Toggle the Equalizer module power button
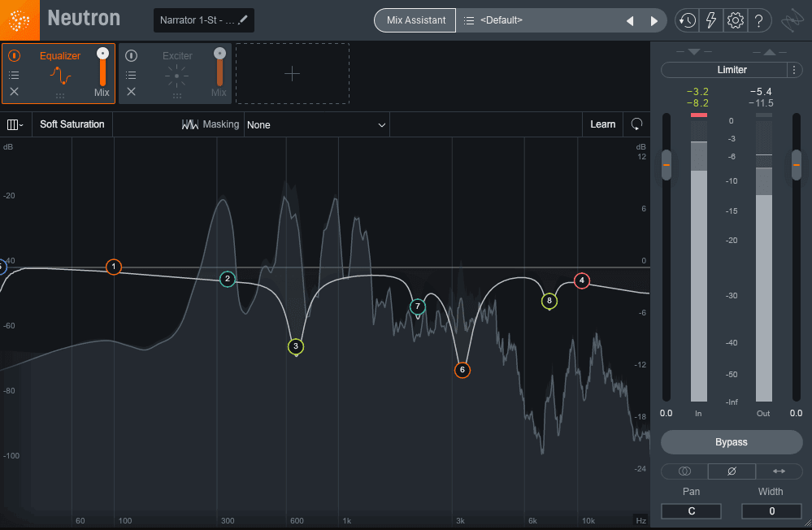 [14, 55]
